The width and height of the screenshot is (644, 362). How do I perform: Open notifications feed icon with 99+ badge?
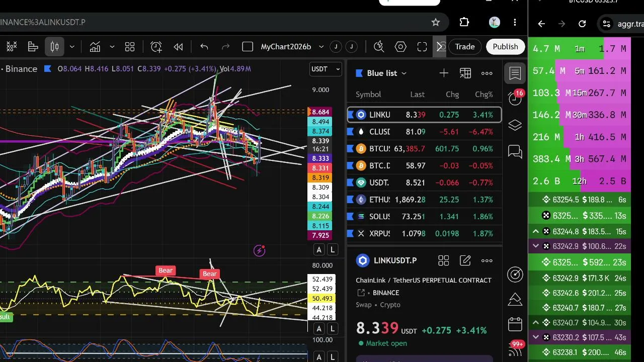point(515,348)
